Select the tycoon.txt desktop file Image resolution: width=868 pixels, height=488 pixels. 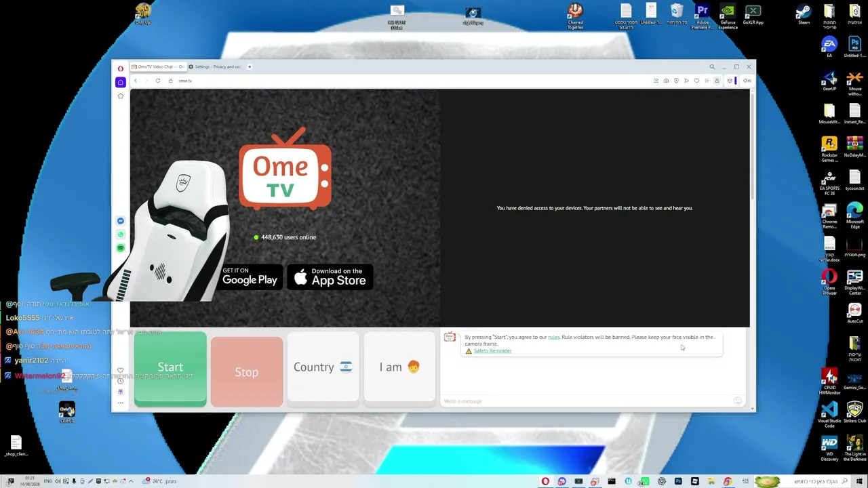(x=854, y=180)
